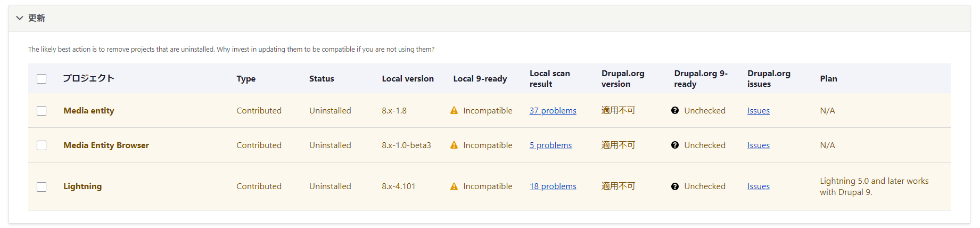Click question mark icon for Media entity
The height and width of the screenshot is (228, 980).
point(675,110)
